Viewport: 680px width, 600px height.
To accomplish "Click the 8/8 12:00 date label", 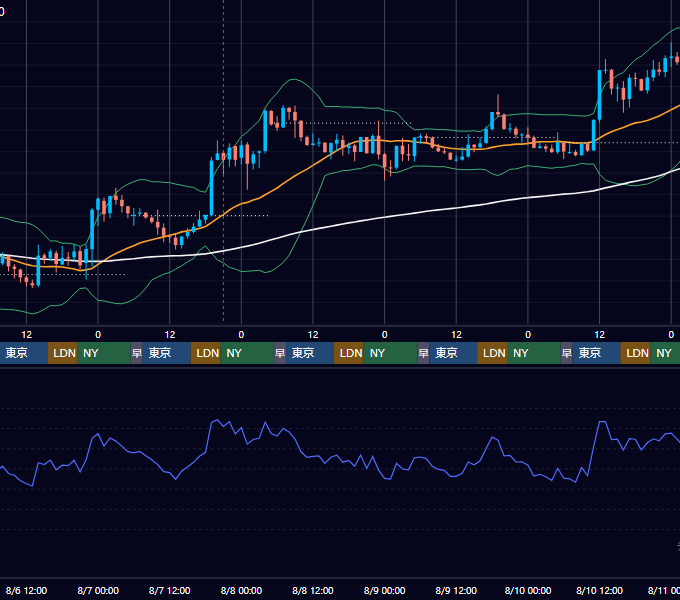I will (313, 590).
